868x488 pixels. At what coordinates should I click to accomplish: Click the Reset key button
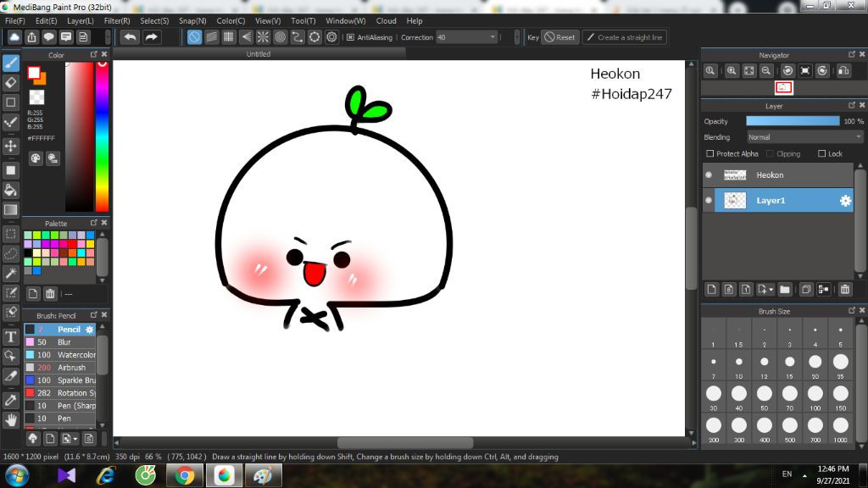(x=559, y=37)
